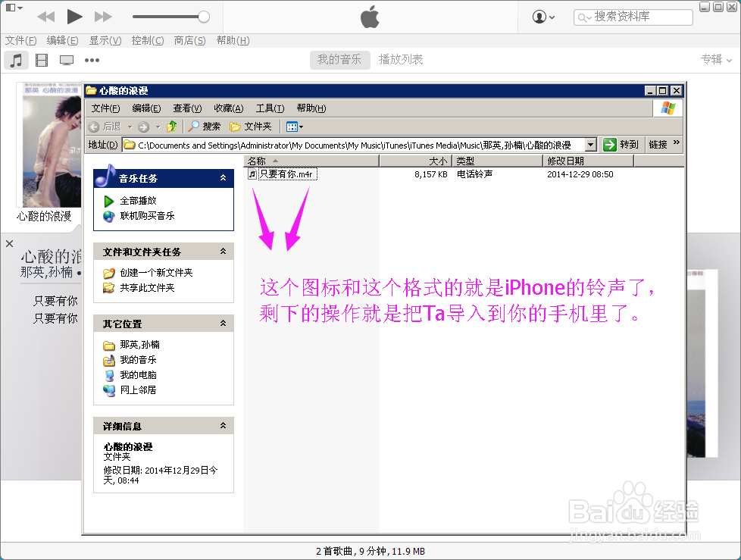Open the Movies section via filmstrip icon
Image resolution: width=741 pixels, height=560 pixels.
[x=41, y=60]
